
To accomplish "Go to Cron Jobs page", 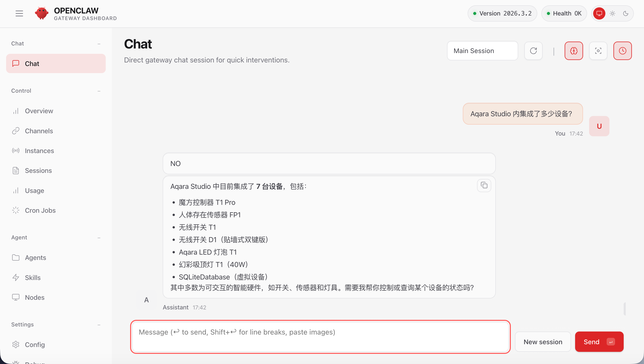I will [x=40, y=210].
